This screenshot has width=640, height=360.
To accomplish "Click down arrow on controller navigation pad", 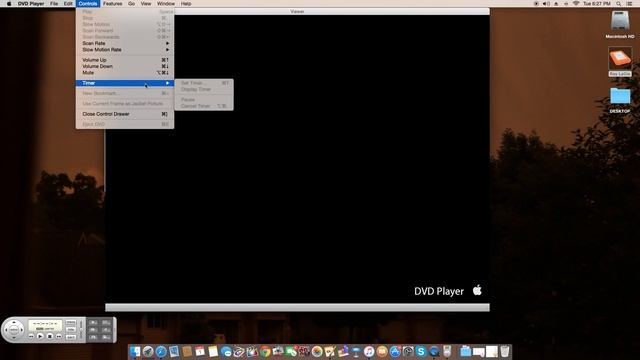I will point(14,338).
